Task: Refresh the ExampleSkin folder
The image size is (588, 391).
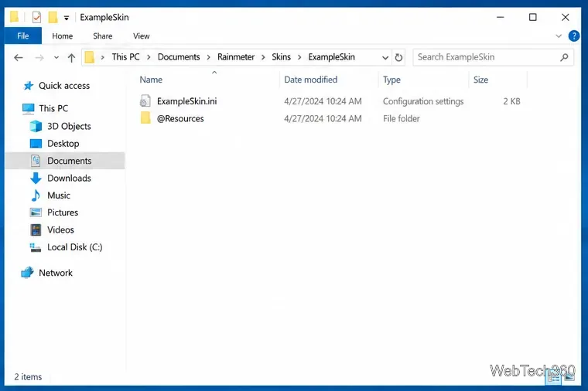Action: point(398,57)
